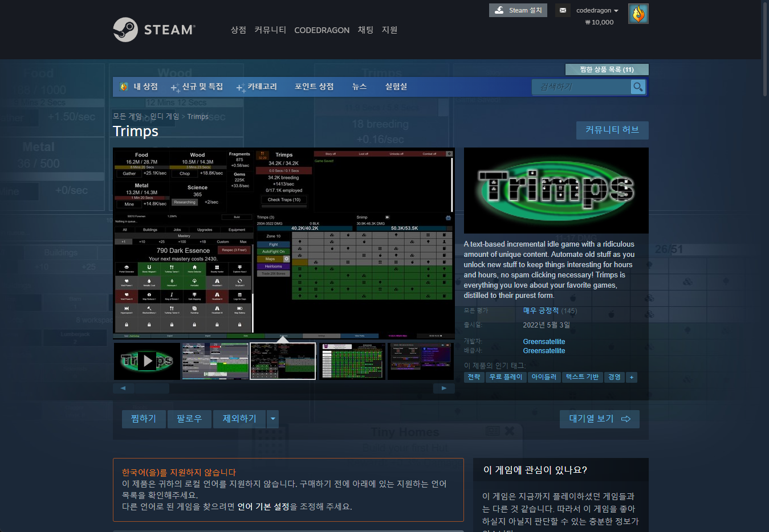The image size is (769, 532).
Task: Play the trailer video thumbnail
Action: click(147, 361)
